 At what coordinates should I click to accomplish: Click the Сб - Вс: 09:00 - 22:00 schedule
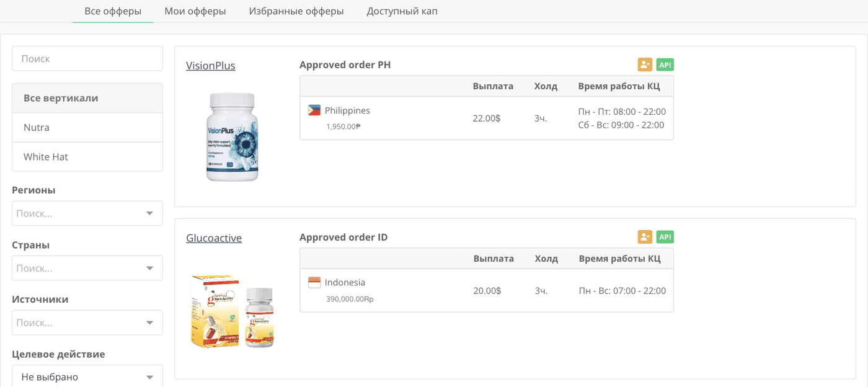click(x=621, y=125)
